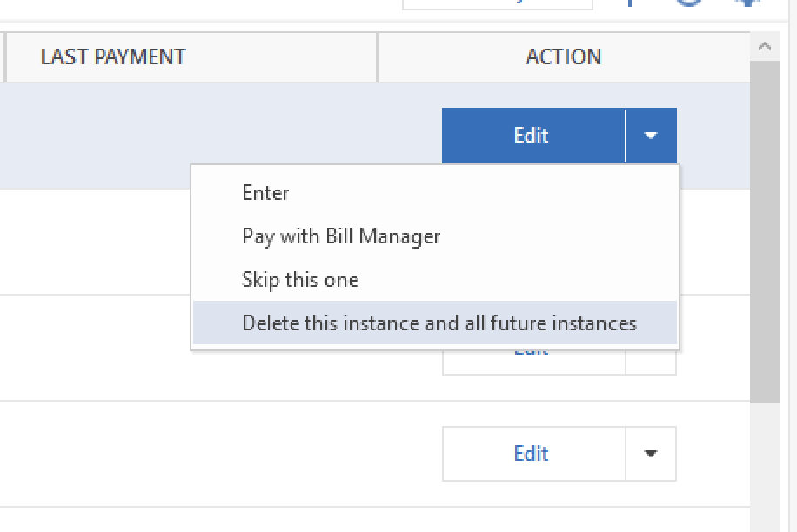Select Delete this instance and all future instances
Image resolution: width=797 pixels, height=532 pixels.
439,323
